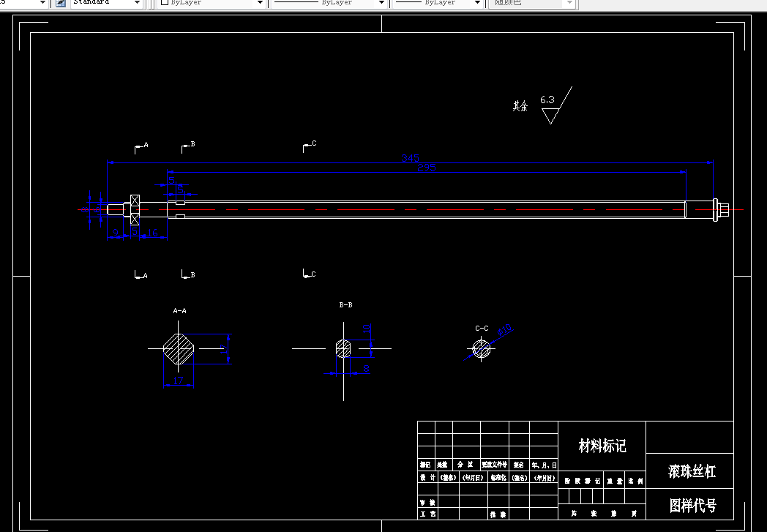Select the vertical 10 dimension in B-B
This screenshot has width=767, height=532.
pyautogui.click(x=367, y=329)
